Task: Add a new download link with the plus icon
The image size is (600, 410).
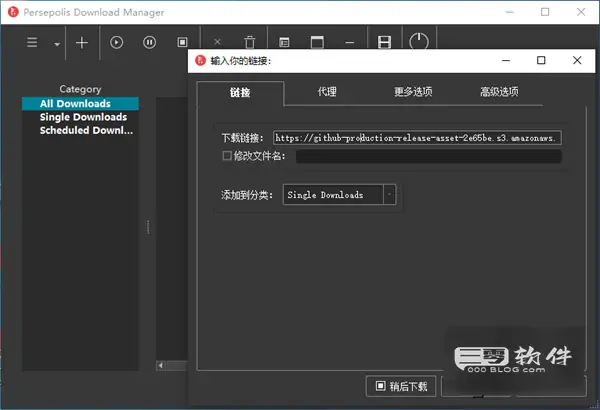Action: 82,42
